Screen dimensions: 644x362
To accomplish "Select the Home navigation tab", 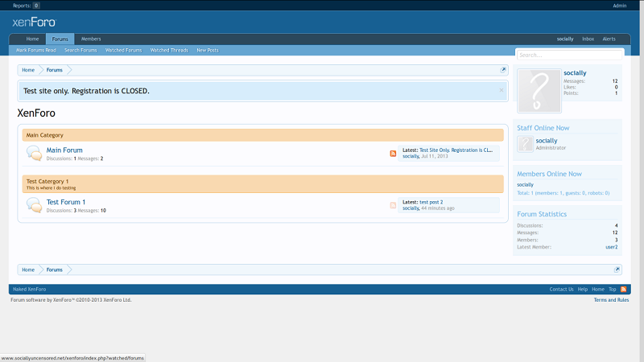I will tap(32, 39).
